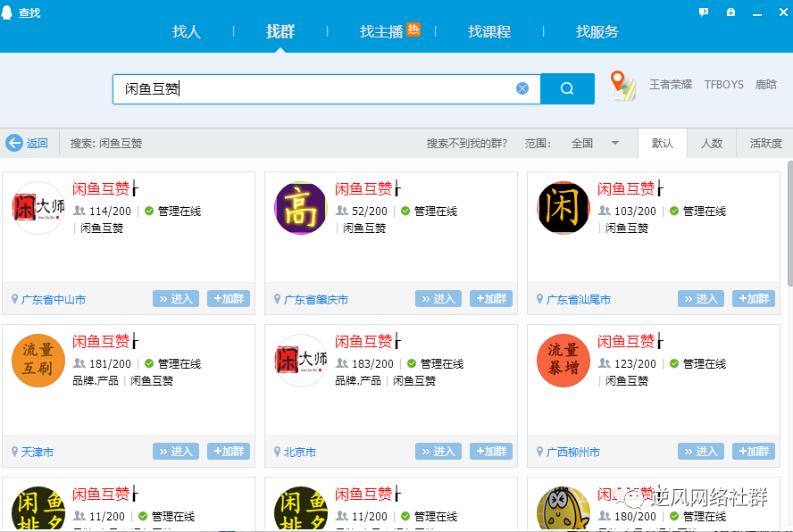Search hot keyword 鹿晗

coord(765,85)
